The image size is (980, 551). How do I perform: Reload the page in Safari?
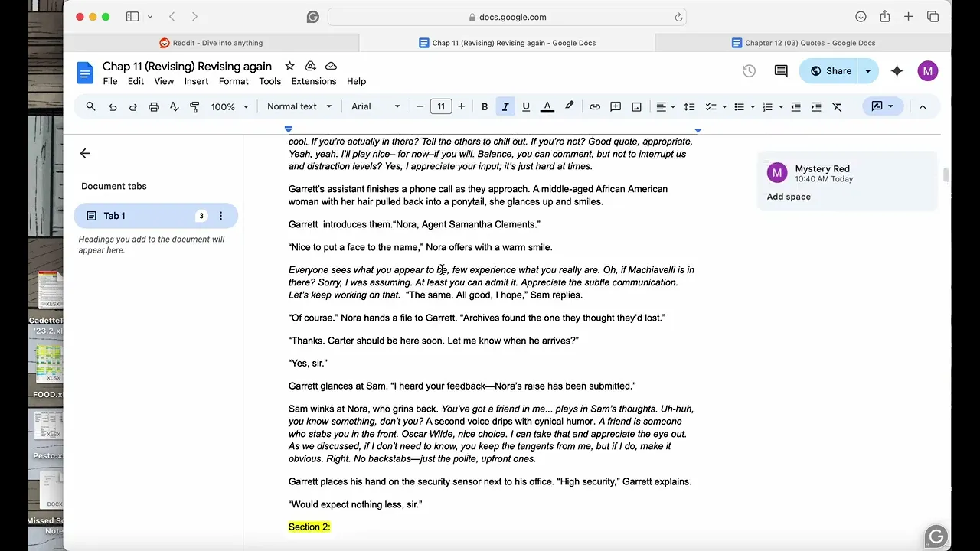click(x=678, y=17)
